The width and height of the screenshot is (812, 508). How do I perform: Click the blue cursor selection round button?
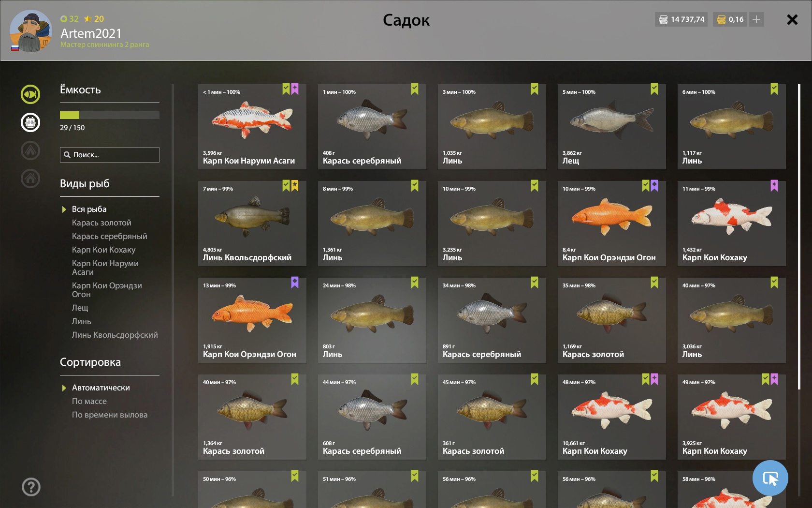tap(770, 478)
